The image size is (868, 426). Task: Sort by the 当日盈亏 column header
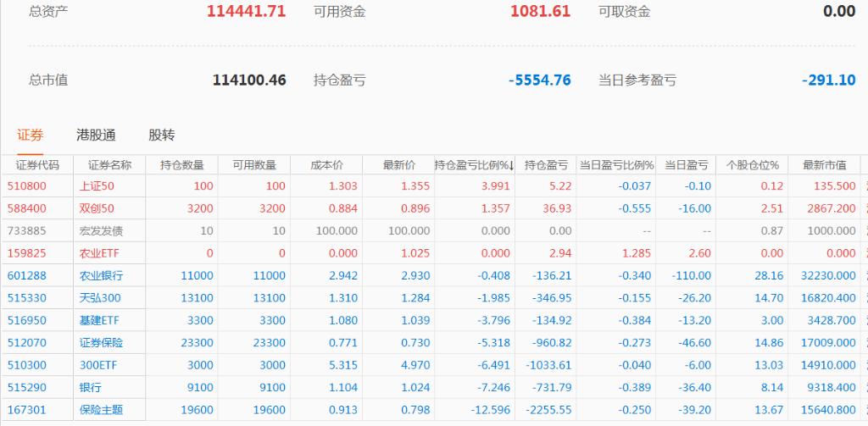[x=685, y=165]
